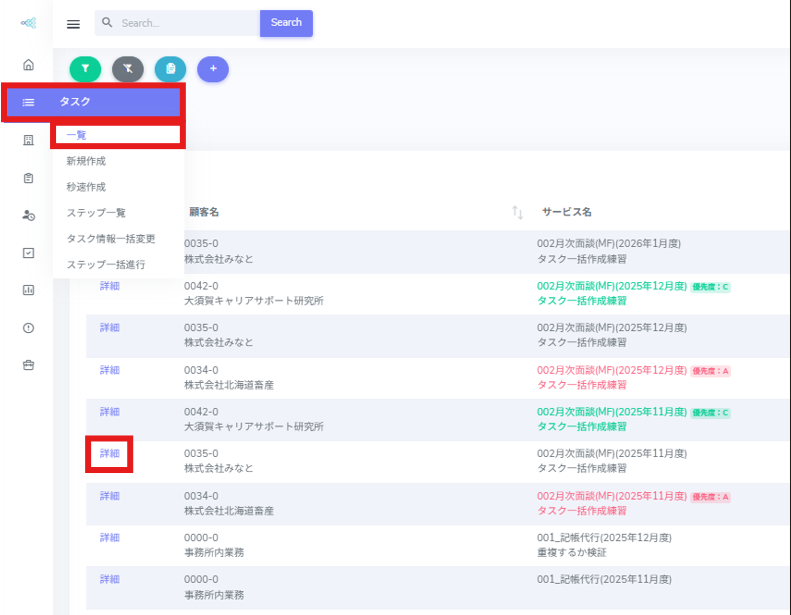Viewport: 791px width, 615px height.
Task: Sort the table by 顧客名 column arrows
Action: coord(517,212)
